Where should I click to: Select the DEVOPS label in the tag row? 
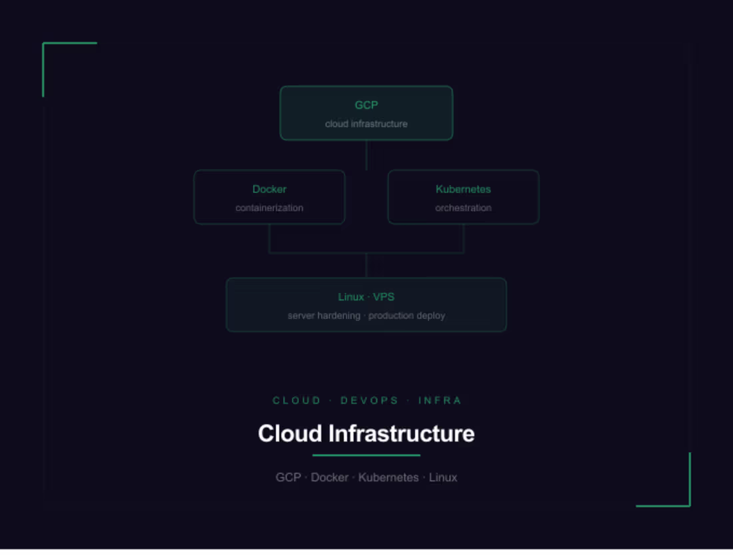(x=369, y=400)
